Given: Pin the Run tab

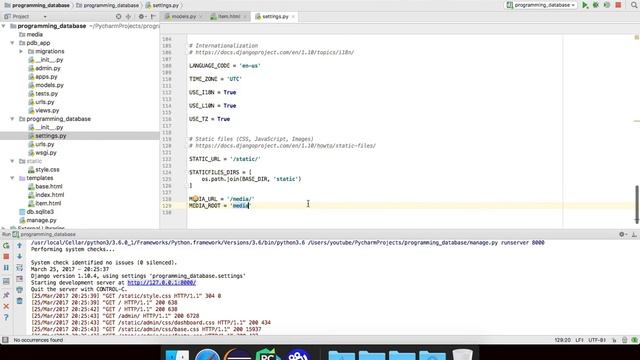Looking at the screenshot, I should pyautogui.click(x=6, y=295).
